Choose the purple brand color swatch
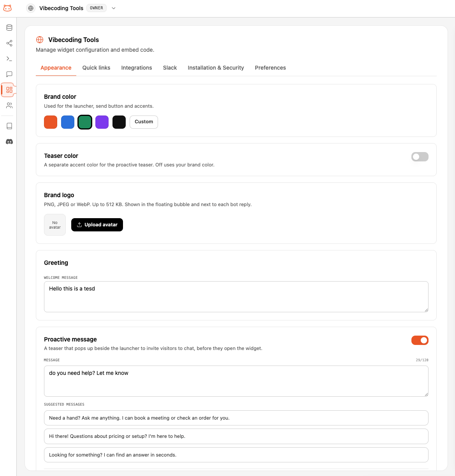This screenshot has height=476, width=455. coord(102,122)
